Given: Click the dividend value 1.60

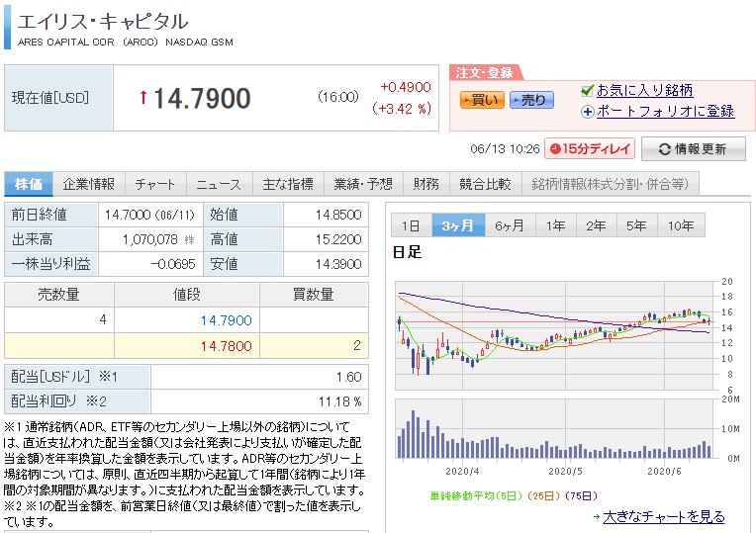Looking at the screenshot, I should pos(349,377).
